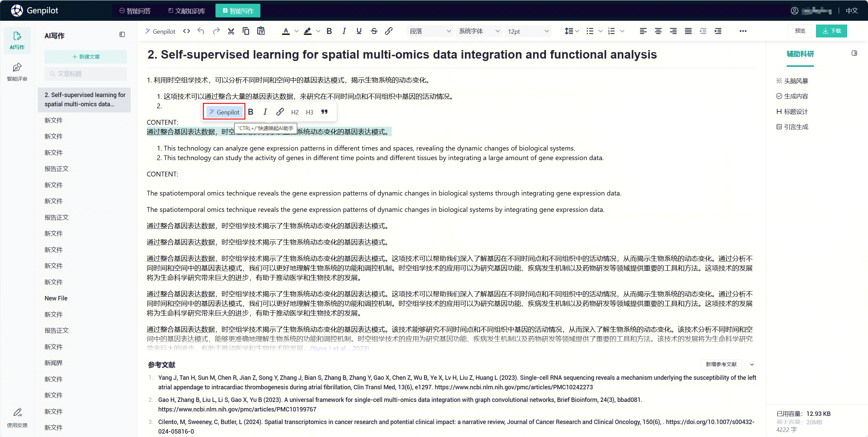Screen dimensions: 868x437
Task: Justify text alignment
Action: (x=688, y=31)
